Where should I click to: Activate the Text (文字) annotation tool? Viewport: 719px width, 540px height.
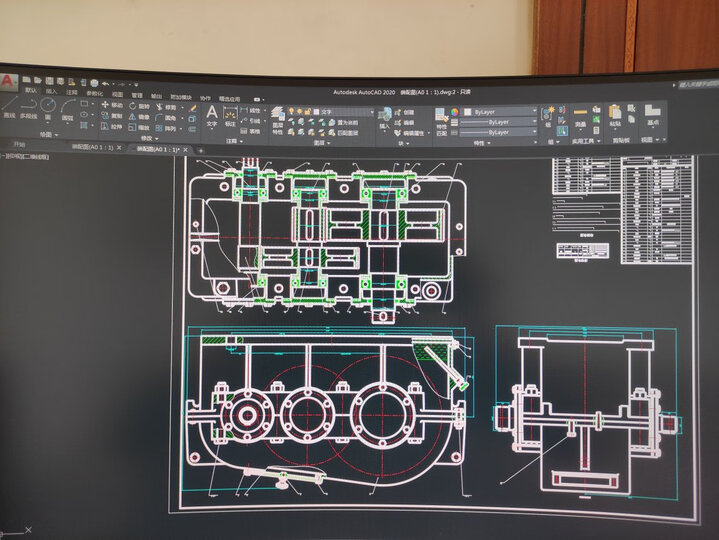(212, 115)
